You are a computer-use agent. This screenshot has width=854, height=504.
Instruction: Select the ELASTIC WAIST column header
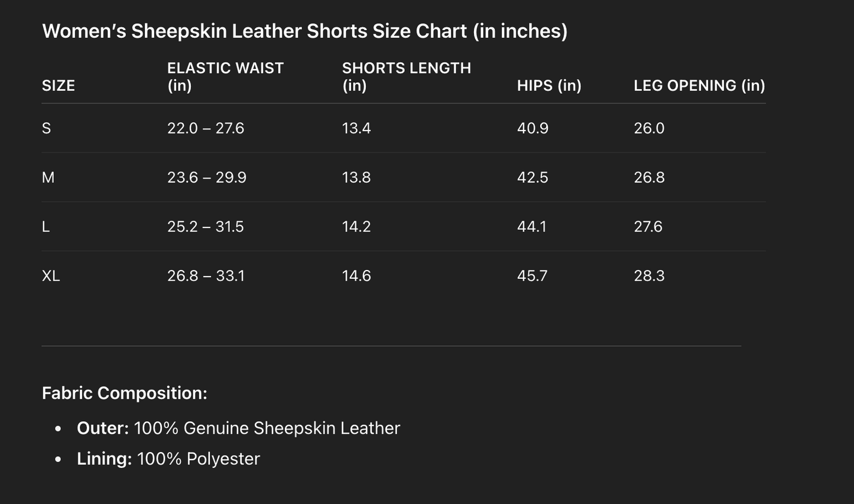(225, 77)
